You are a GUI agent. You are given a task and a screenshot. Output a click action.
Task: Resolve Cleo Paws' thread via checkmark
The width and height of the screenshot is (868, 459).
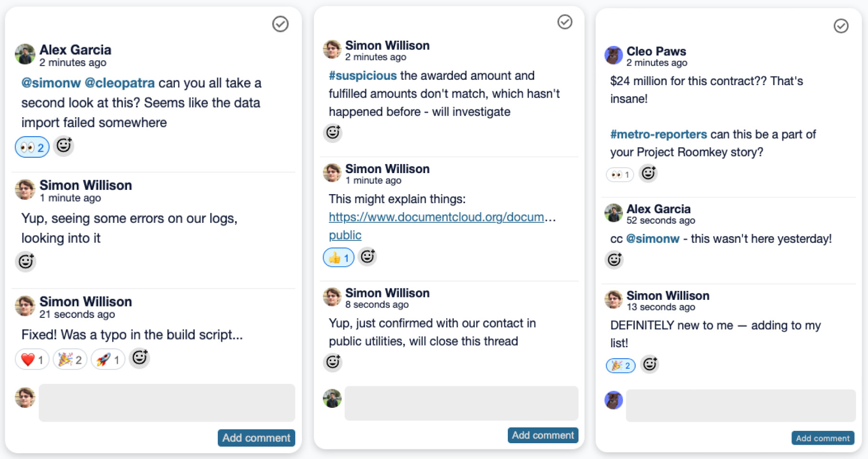(841, 26)
